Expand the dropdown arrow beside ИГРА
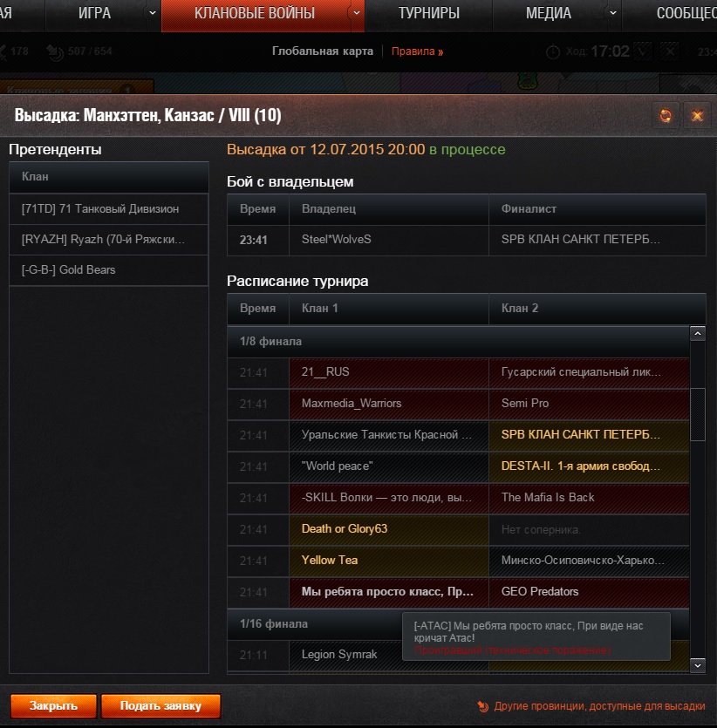 pyautogui.click(x=153, y=13)
